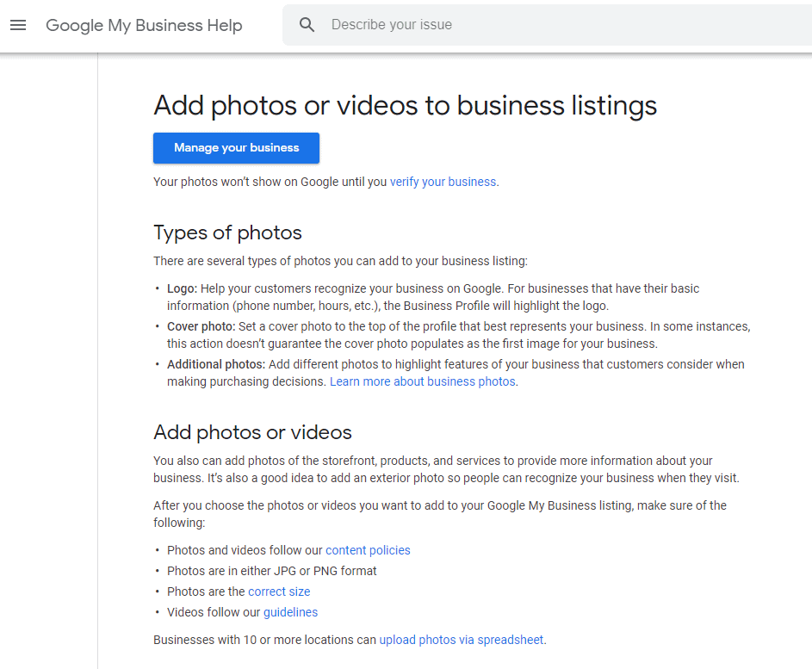This screenshot has width=812, height=669.
Task: Open Google My Business Help home title
Action: pos(144,25)
